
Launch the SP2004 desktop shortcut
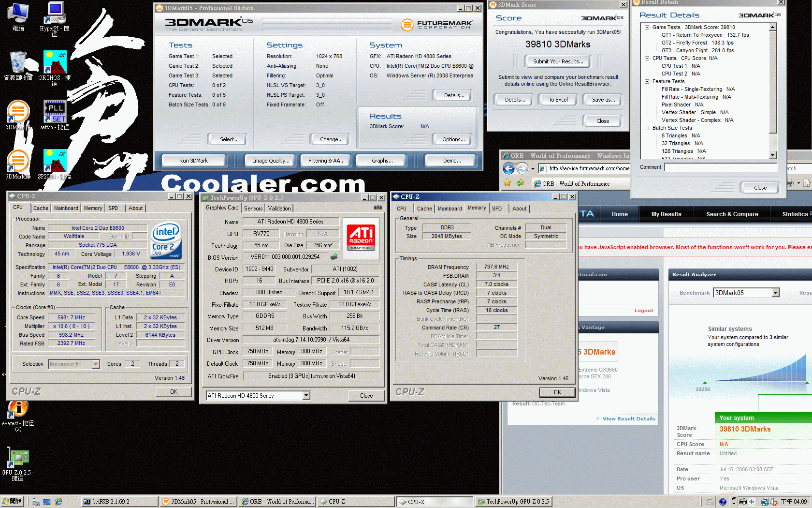tap(55, 164)
